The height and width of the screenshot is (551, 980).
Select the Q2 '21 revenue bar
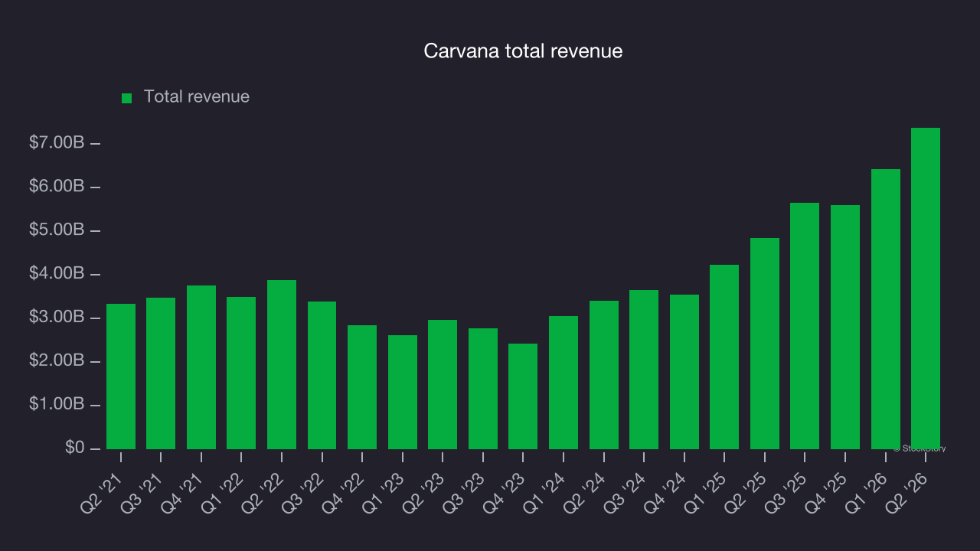[121, 377]
